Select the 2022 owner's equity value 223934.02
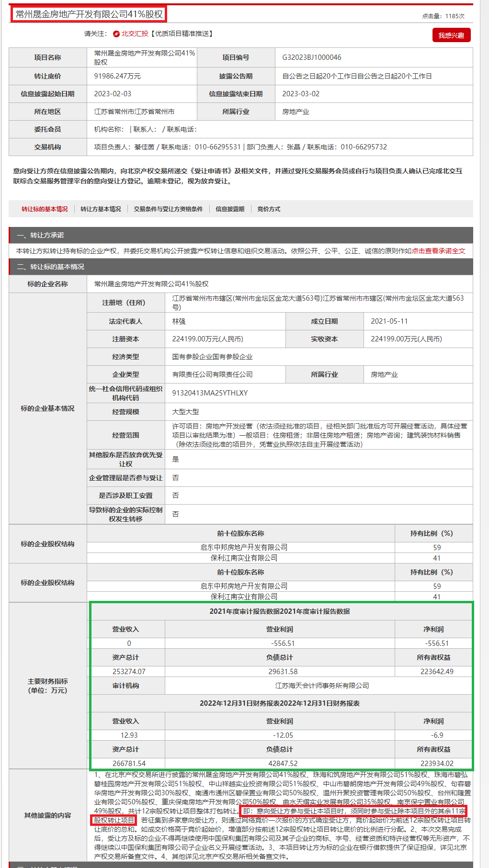 point(437,764)
